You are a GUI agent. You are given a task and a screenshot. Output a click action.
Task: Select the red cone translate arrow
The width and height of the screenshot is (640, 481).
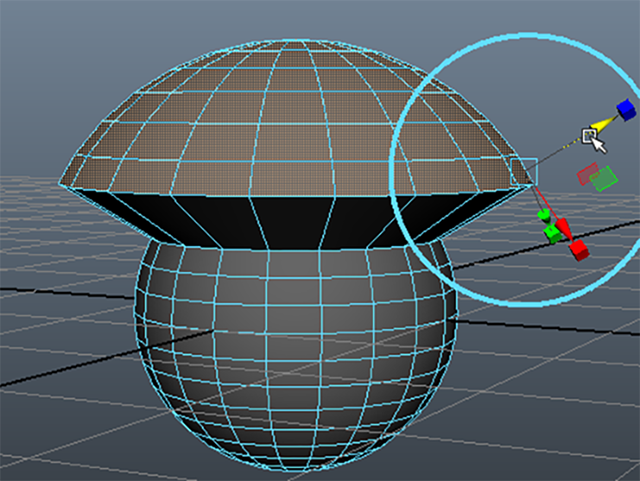564,228
